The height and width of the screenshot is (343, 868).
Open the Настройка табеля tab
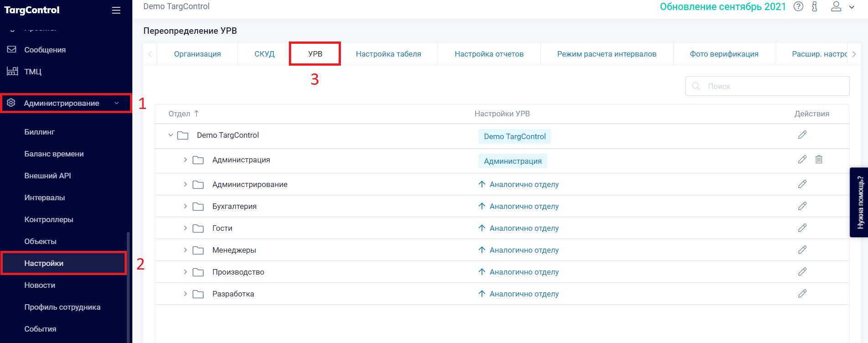(x=388, y=54)
